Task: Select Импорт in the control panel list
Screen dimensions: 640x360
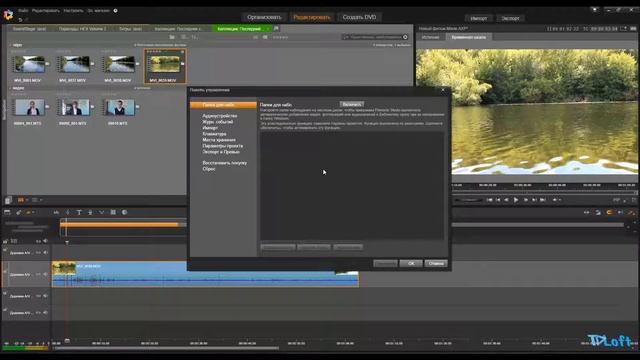Action: (210, 128)
